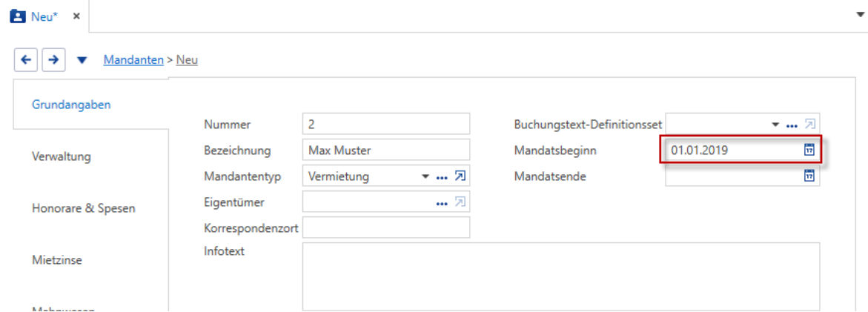Open the Honorare & Spesen tab
Screen dimensions: 868x312
[84, 208]
